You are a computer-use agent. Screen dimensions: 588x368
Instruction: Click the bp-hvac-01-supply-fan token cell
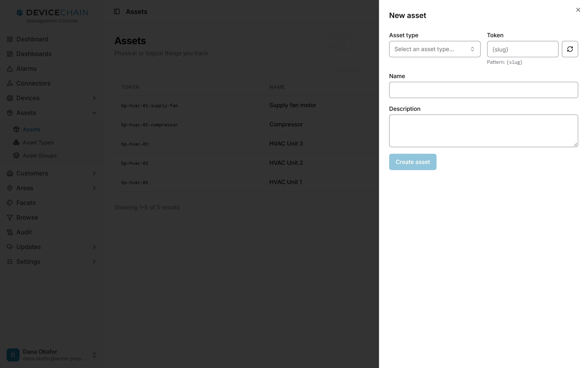pyautogui.click(x=149, y=105)
